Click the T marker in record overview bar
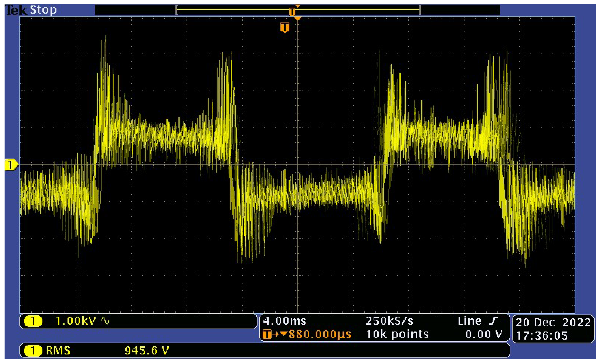Viewport: 600px width, 364px height. [292, 11]
